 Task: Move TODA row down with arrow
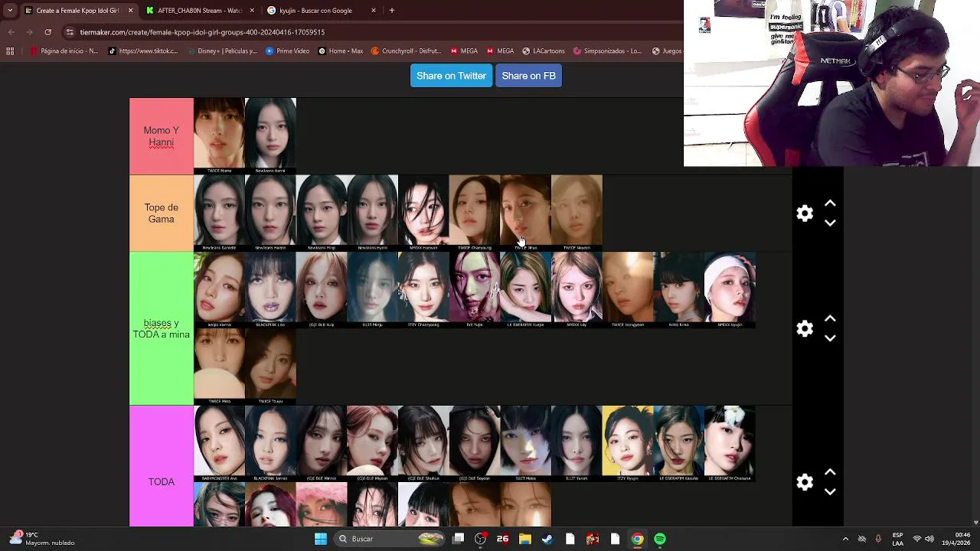click(830, 492)
